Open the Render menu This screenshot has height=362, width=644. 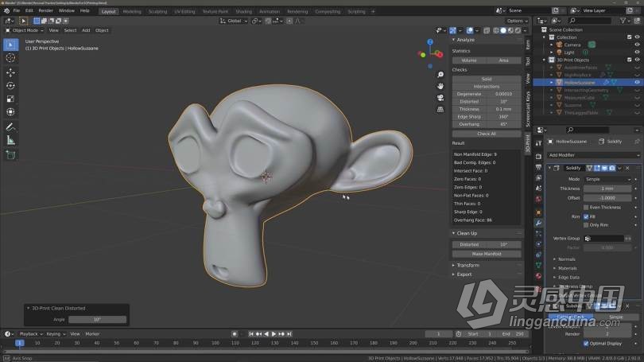[x=45, y=10]
